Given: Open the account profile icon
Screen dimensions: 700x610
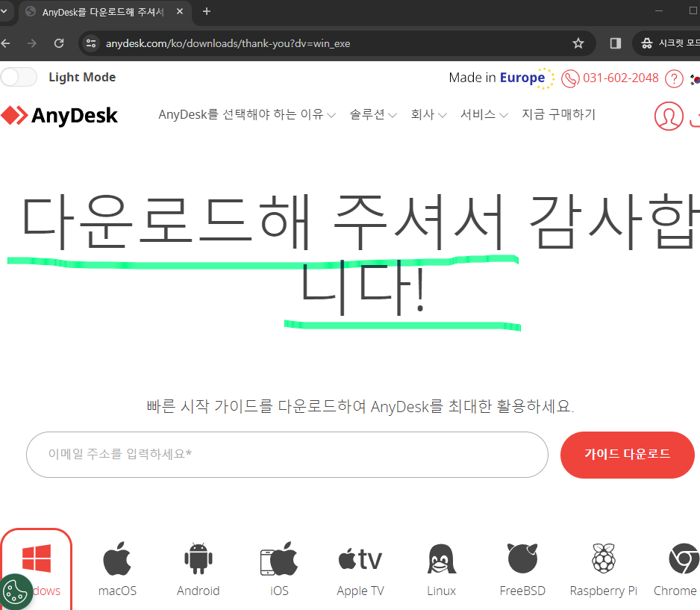Looking at the screenshot, I should pyautogui.click(x=669, y=116).
